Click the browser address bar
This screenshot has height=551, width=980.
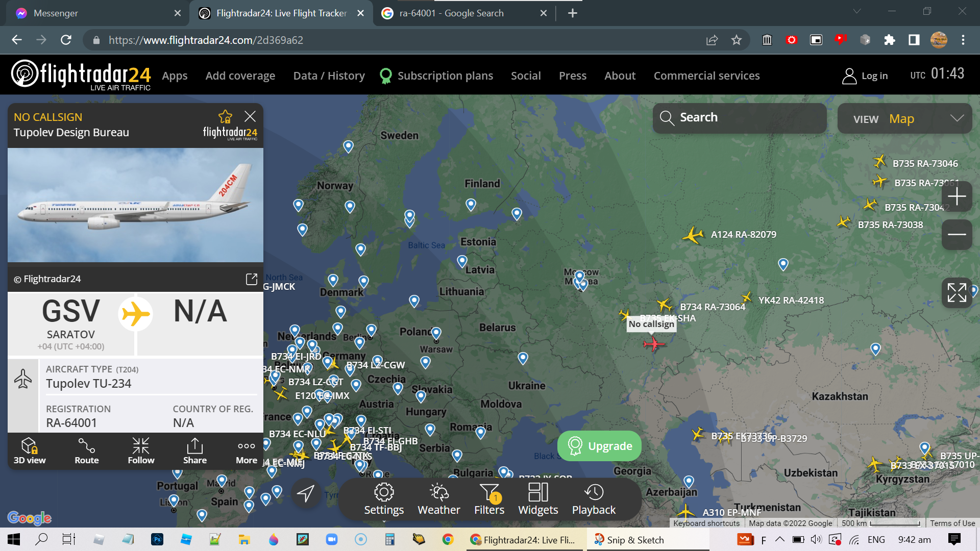(x=398, y=40)
